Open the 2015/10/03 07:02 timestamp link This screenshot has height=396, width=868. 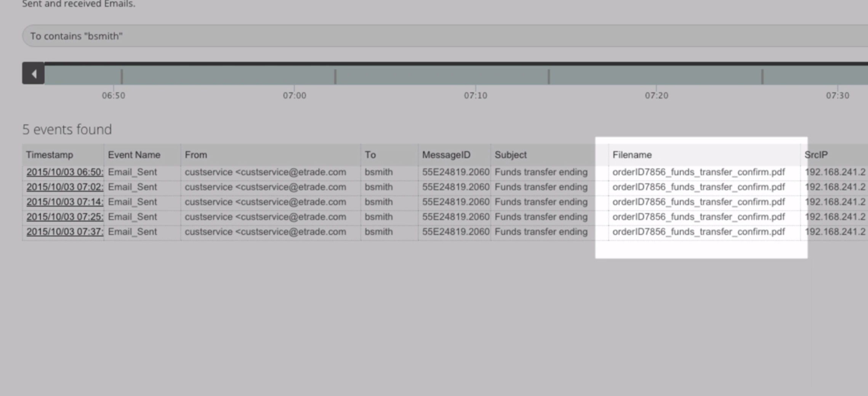coord(65,187)
